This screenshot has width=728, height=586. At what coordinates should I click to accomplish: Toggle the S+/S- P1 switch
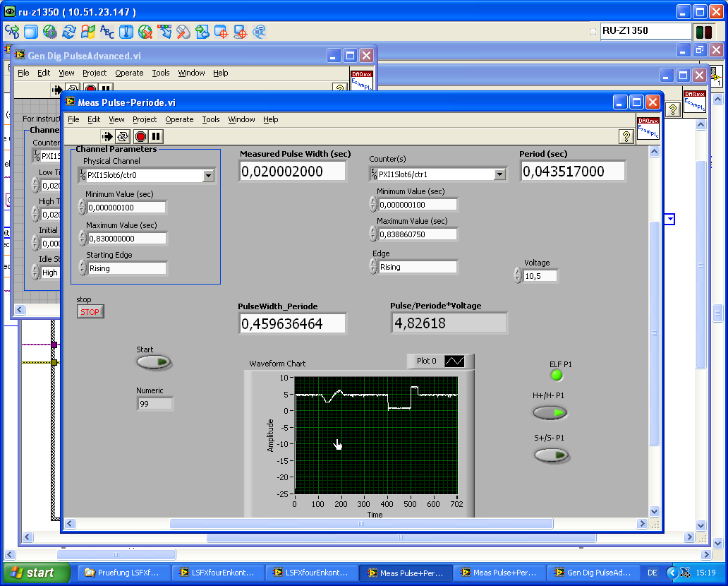coord(552,455)
